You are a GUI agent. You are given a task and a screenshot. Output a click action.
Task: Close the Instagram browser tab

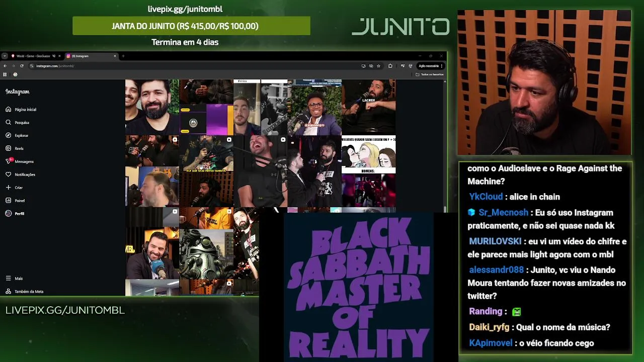click(x=115, y=56)
